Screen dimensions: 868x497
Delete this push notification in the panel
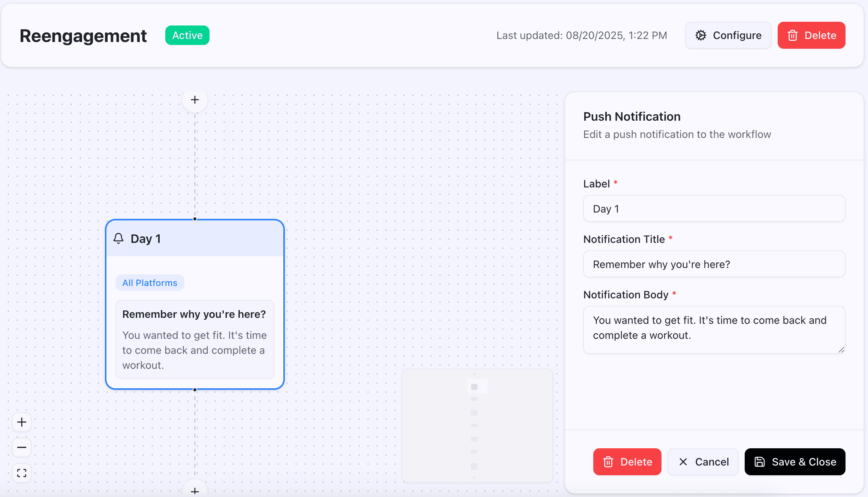coord(627,462)
